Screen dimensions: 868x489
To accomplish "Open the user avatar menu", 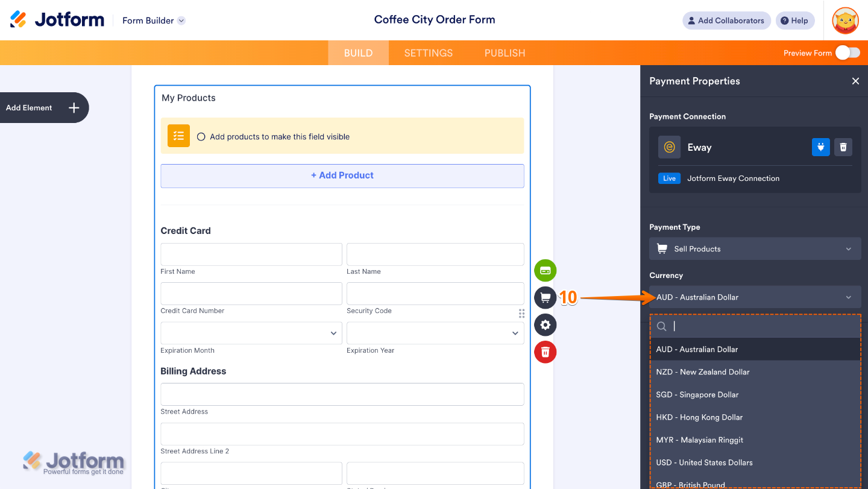I will click(x=845, y=21).
